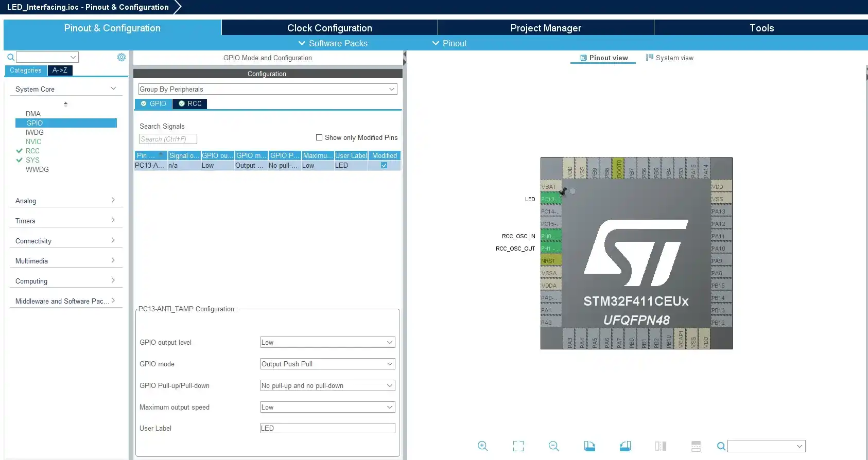Open the Project Manager tab
Viewport: 868px width, 460px height.
click(546, 28)
